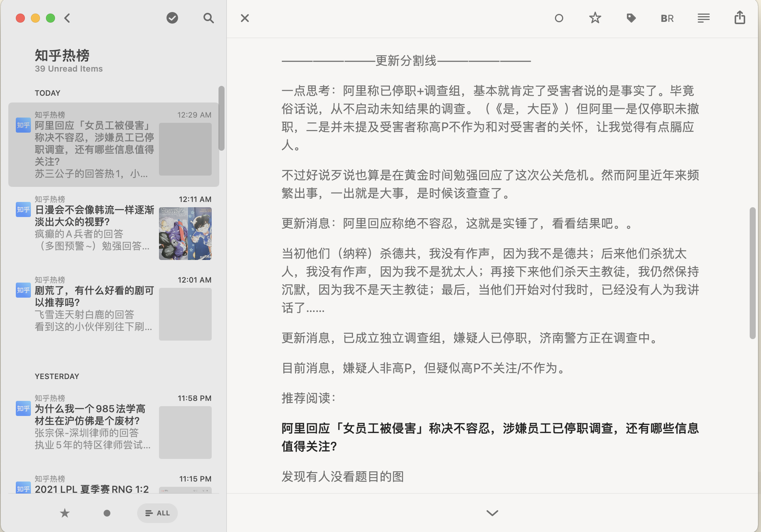Filter list by starred items
The image size is (761, 532).
tap(65, 513)
